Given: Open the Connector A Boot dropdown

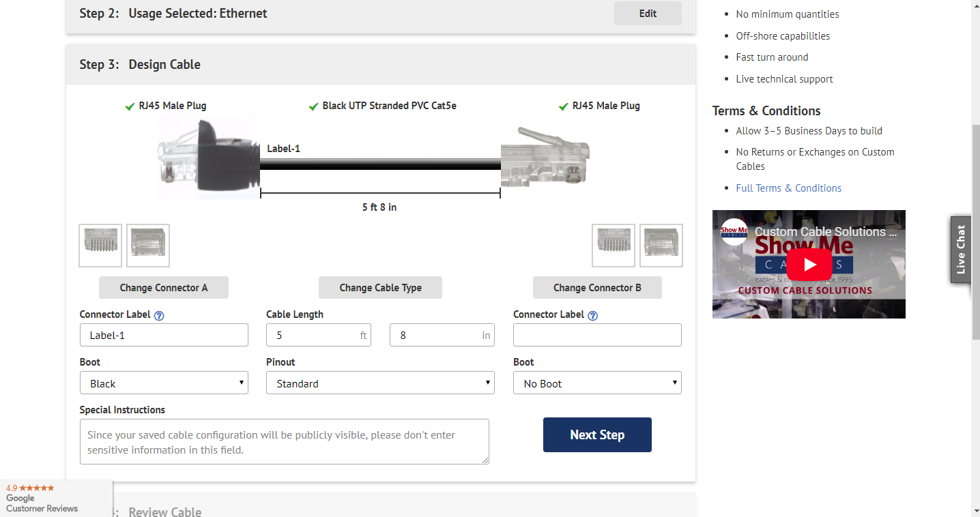Looking at the screenshot, I should point(164,383).
